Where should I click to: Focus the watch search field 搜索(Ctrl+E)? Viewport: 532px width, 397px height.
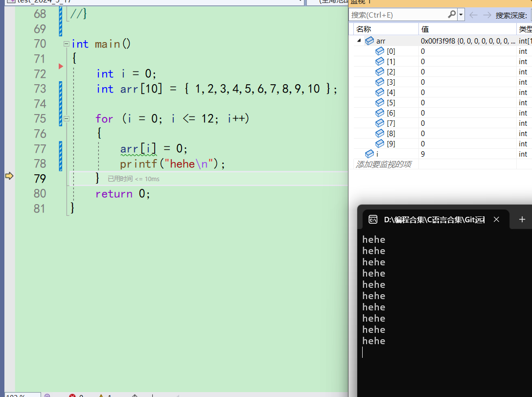pos(399,15)
